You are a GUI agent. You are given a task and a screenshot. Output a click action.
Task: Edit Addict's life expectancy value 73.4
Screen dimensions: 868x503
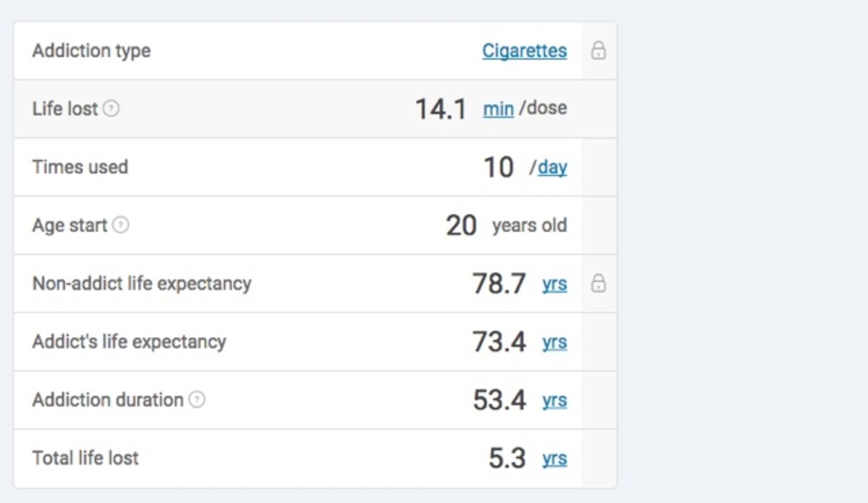tap(499, 342)
